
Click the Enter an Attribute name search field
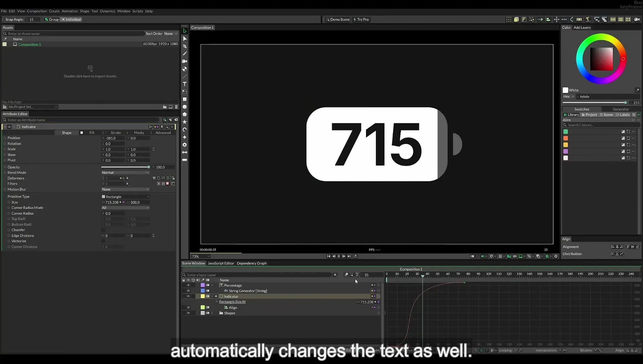[x=82, y=120]
